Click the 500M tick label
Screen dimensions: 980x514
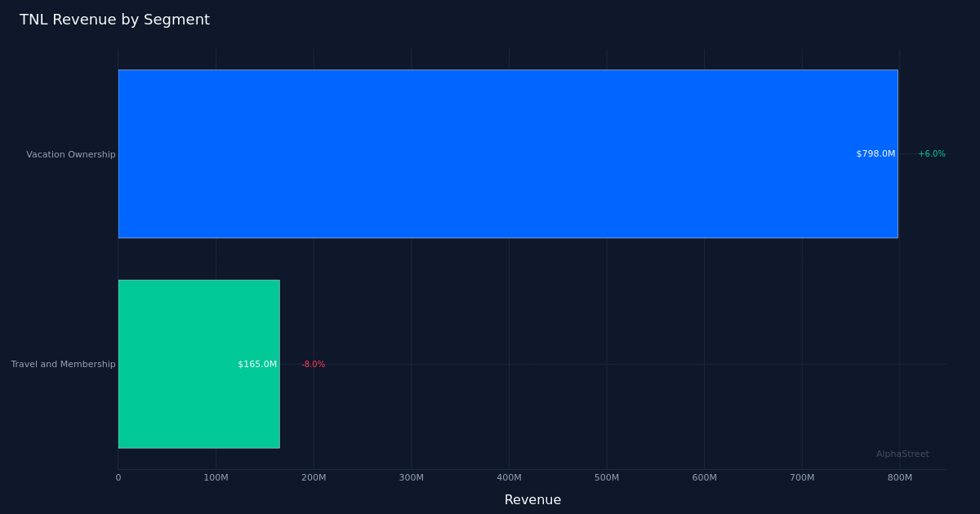click(x=607, y=477)
